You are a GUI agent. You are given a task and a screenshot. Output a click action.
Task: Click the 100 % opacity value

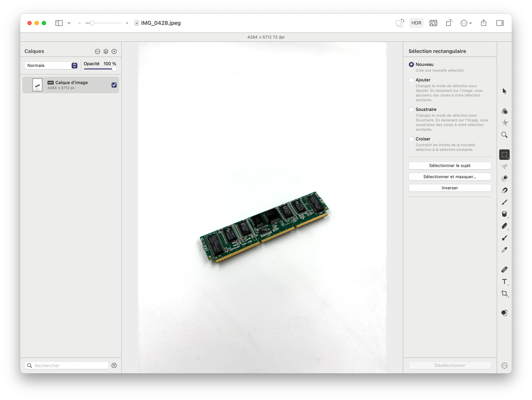point(110,64)
